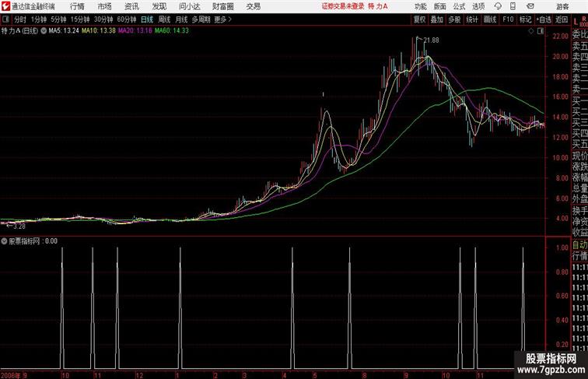The image size is (588, 379).
Task: Click the 标记 mark button
Action: click(525, 19)
